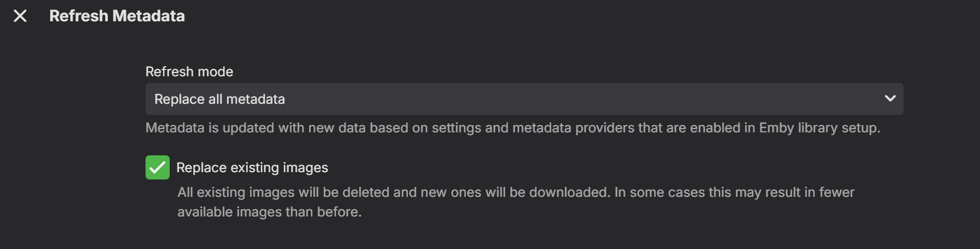Click the chevron arrow in Refresh mode
The height and width of the screenshot is (249, 980).
(890, 99)
